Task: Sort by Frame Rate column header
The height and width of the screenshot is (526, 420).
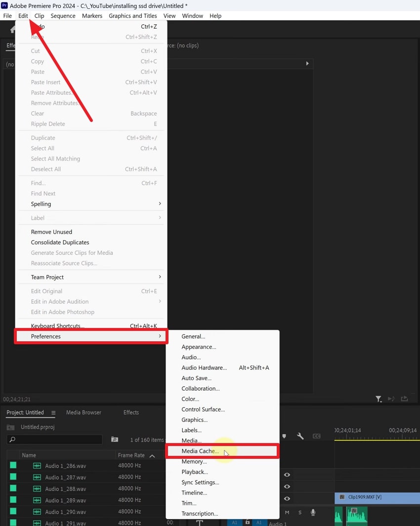Action: click(x=131, y=455)
